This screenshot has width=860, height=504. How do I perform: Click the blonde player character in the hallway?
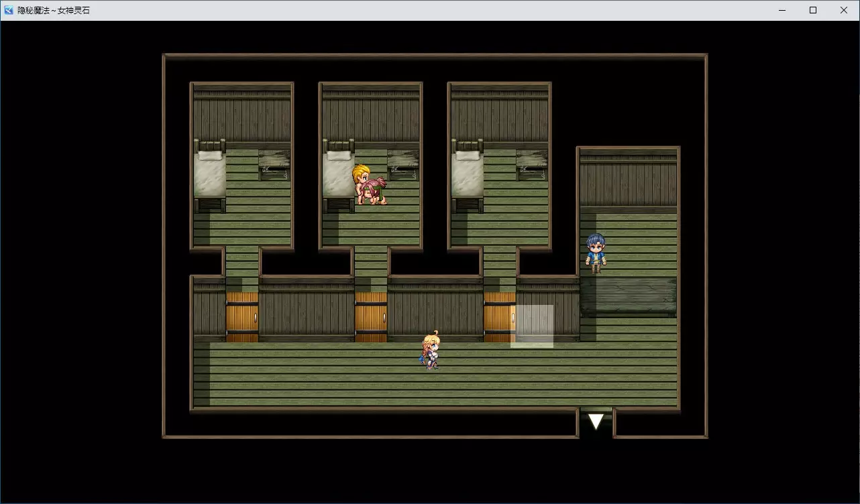pos(431,351)
